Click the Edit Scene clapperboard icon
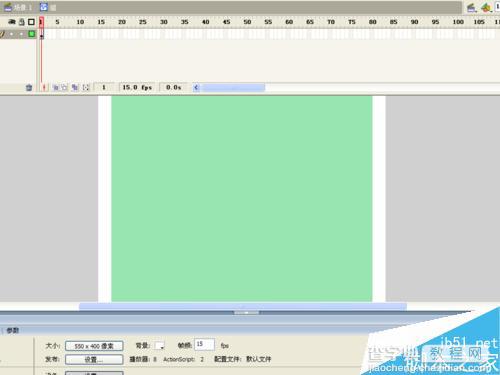Image resolution: width=500 pixels, height=375 pixels. pyautogui.click(x=471, y=7)
